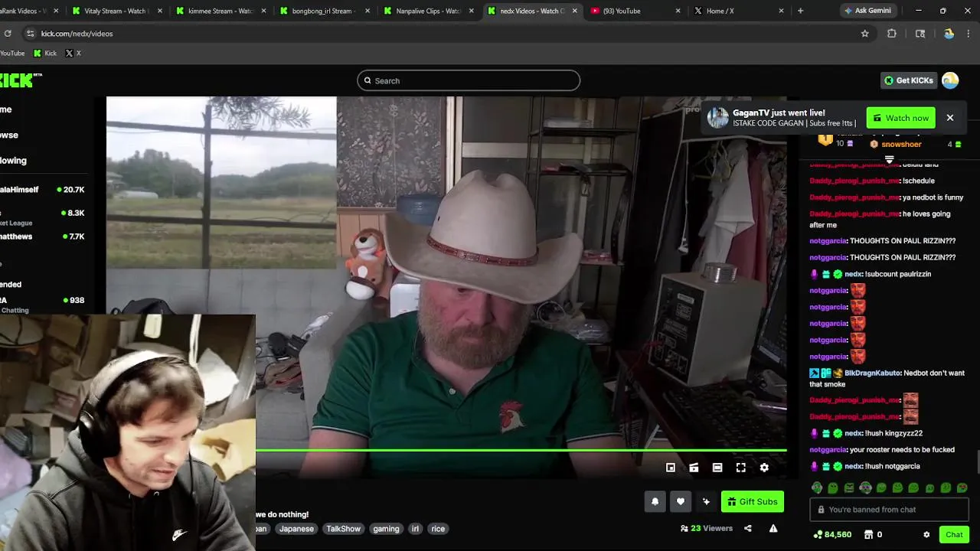Open the channel points shop icon
980x551 pixels.
[x=869, y=534]
